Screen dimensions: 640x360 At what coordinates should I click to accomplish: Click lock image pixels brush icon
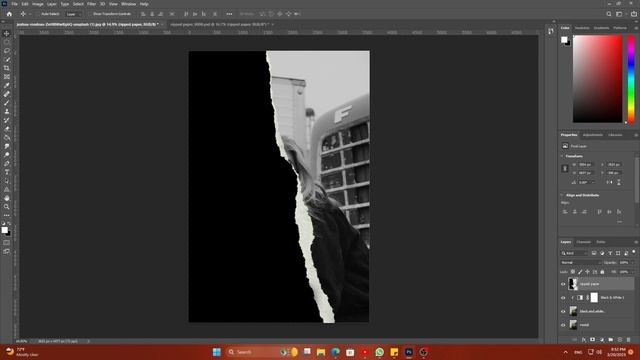click(580, 272)
